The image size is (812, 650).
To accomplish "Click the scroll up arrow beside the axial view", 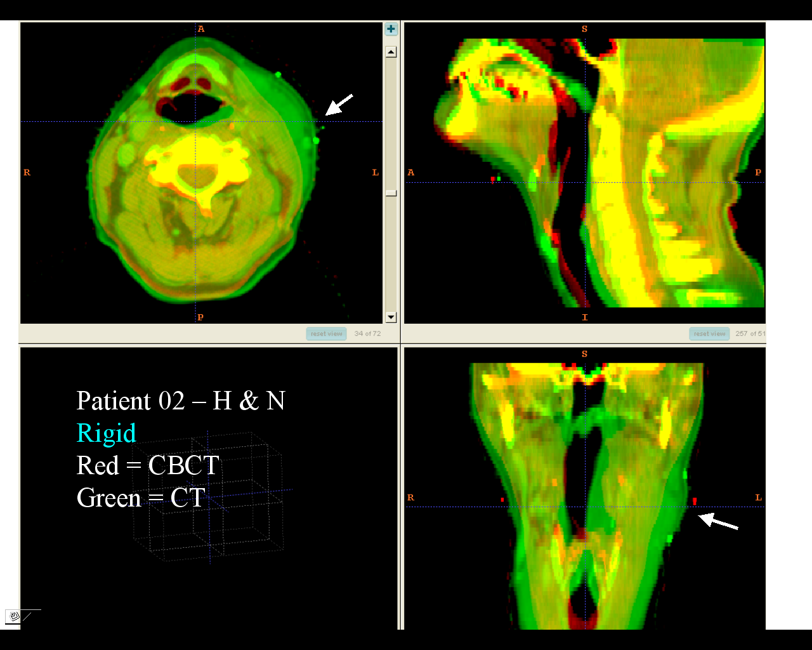I will 391,52.
